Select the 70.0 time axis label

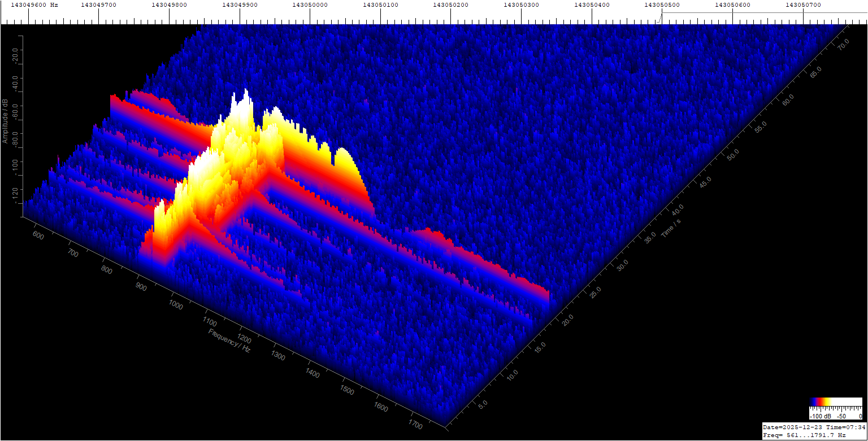pyautogui.click(x=843, y=43)
